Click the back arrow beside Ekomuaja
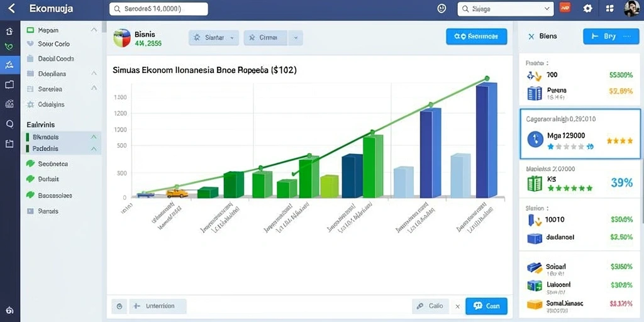Viewport: 644px width, 322px height. [x=11, y=8]
